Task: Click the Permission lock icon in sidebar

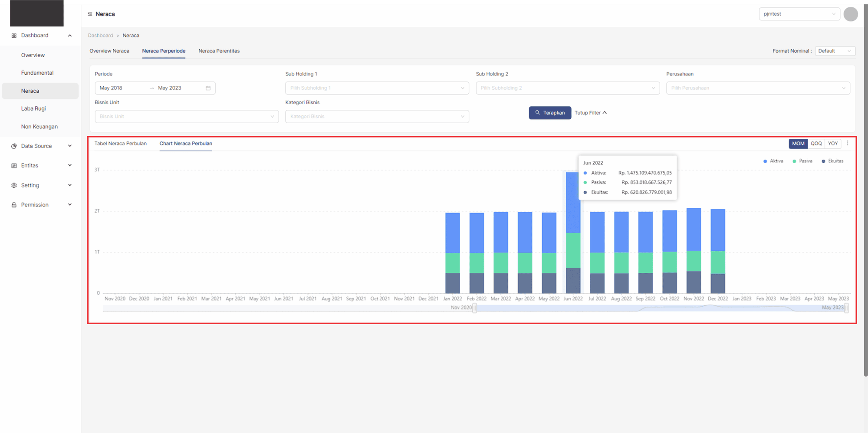Action: (x=14, y=205)
